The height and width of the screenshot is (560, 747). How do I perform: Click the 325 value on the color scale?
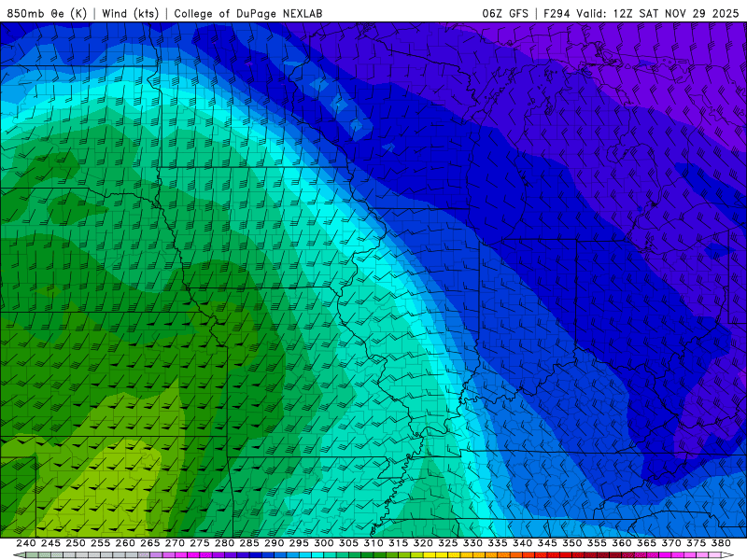448,543
